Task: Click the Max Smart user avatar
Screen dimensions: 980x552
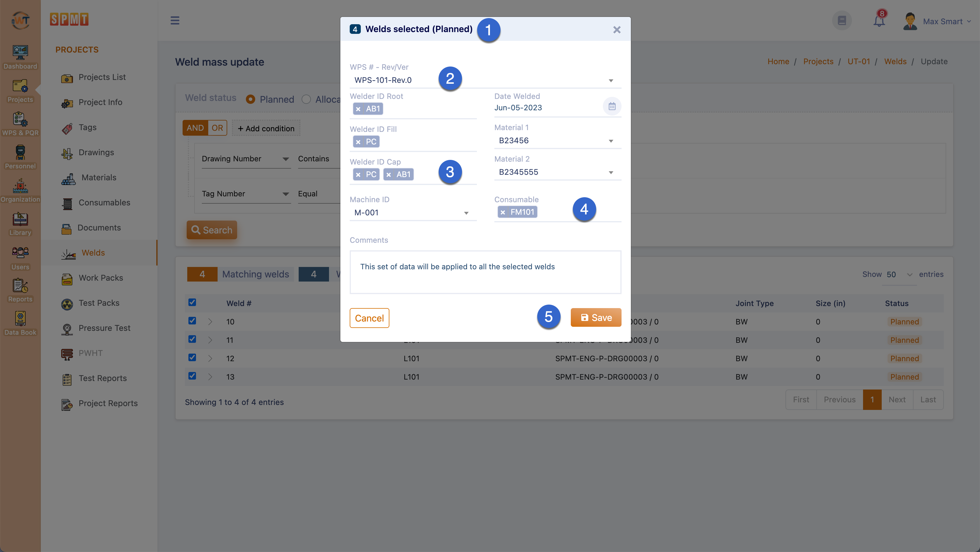Action: (x=910, y=21)
